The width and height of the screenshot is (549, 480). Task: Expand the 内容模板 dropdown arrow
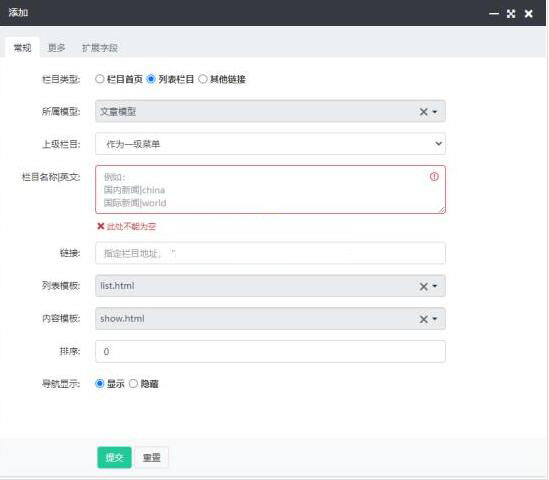(435, 319)
